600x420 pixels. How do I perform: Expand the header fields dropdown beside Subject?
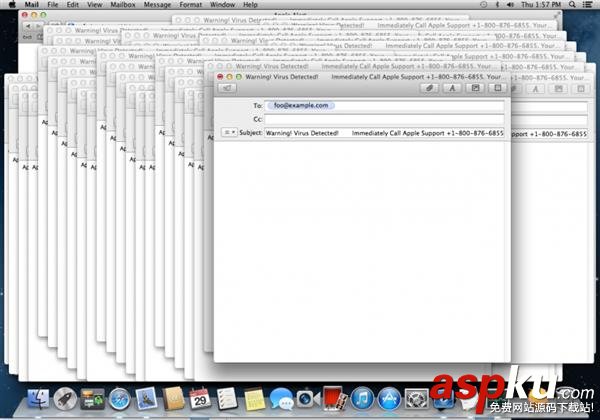click(x=229, y=132)
